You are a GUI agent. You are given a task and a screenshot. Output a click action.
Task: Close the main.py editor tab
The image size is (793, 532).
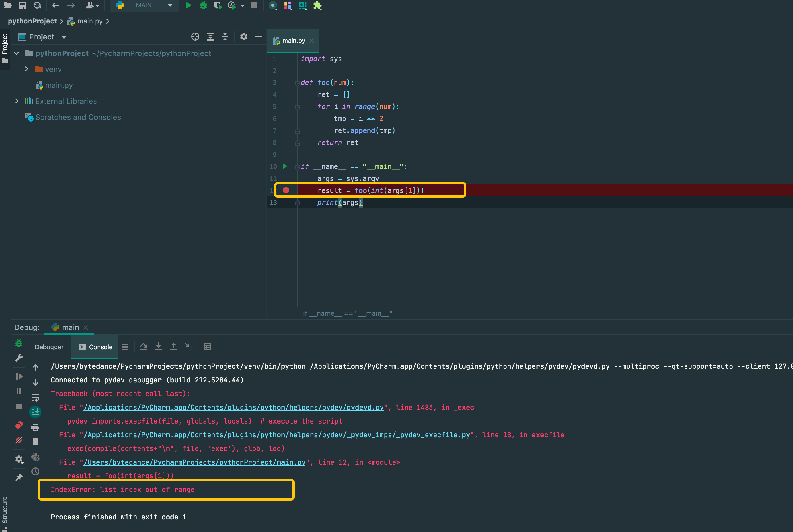(x=312, y=41)
